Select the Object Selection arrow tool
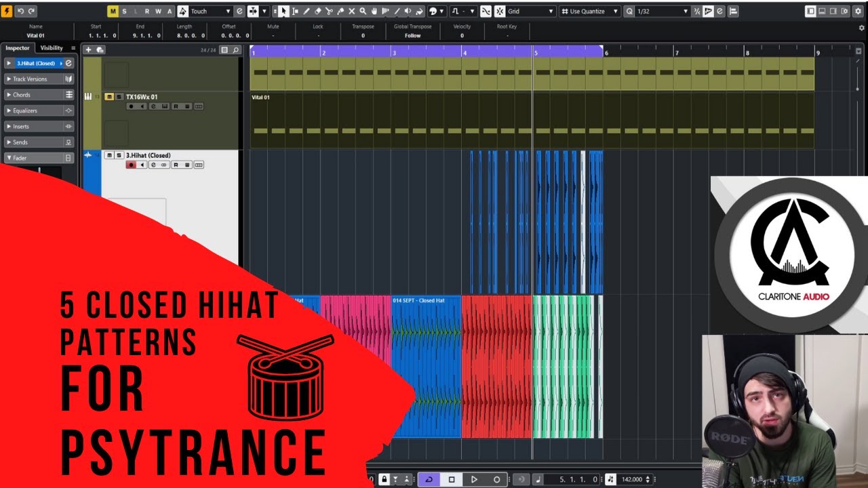The image size is (868, 488). click(283, 12)
